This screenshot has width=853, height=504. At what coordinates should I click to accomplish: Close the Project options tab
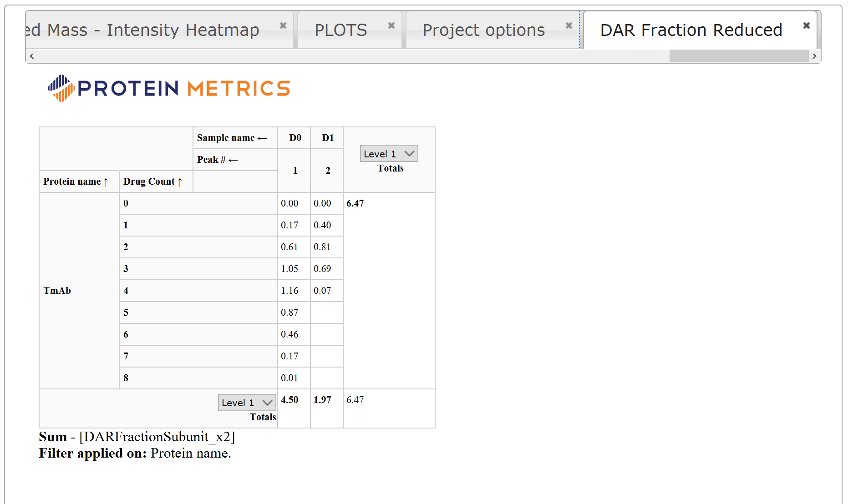569,25
